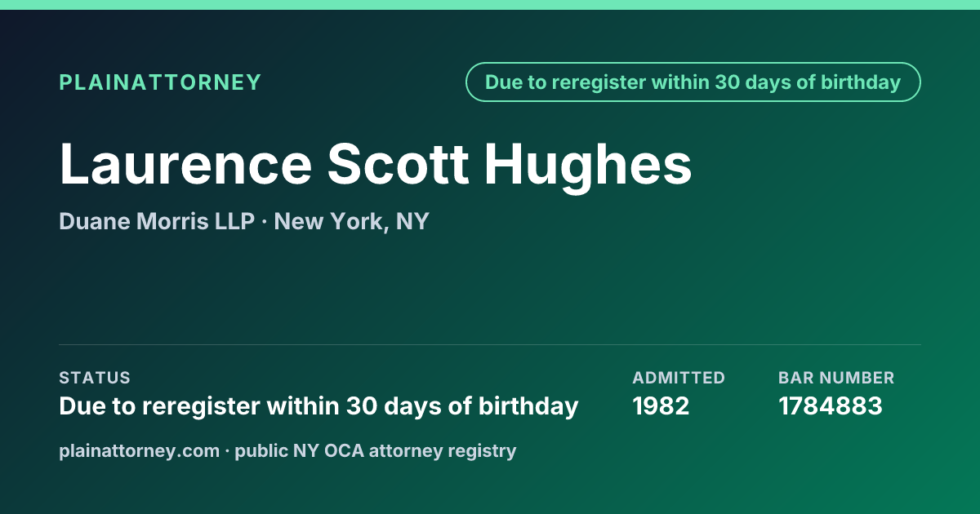Click the middle name Scott in the heading
This screenshot has height=514, width=980.
coord(398,164)
